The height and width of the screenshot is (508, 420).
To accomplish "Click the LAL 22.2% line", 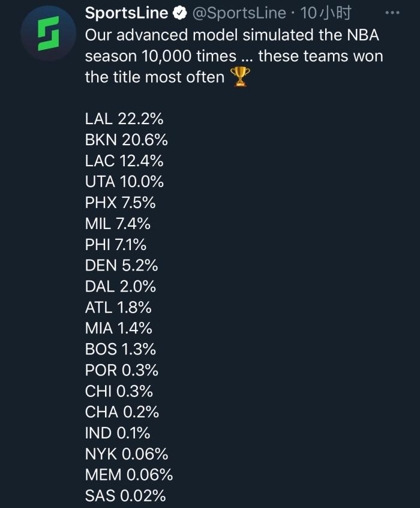I will [124, 119].
